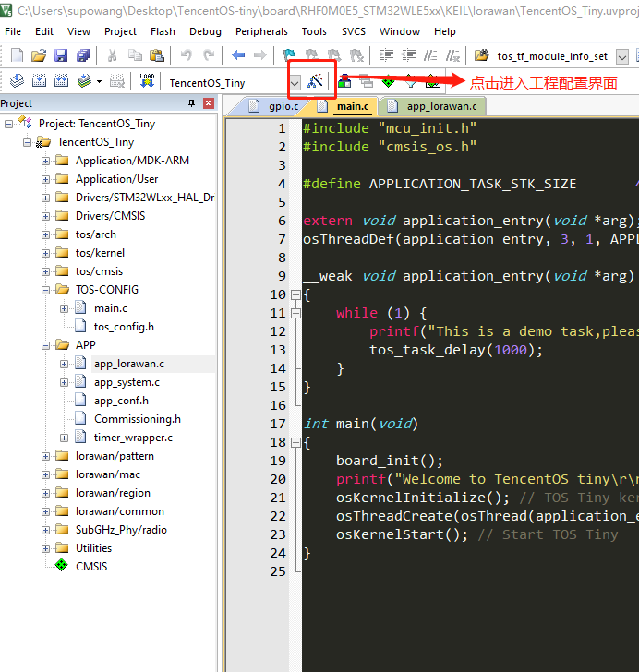This screenshot has width=639, height=672.
Task: Collapse the TOS-CONFIG folder
Action: (x=45, y=291)
